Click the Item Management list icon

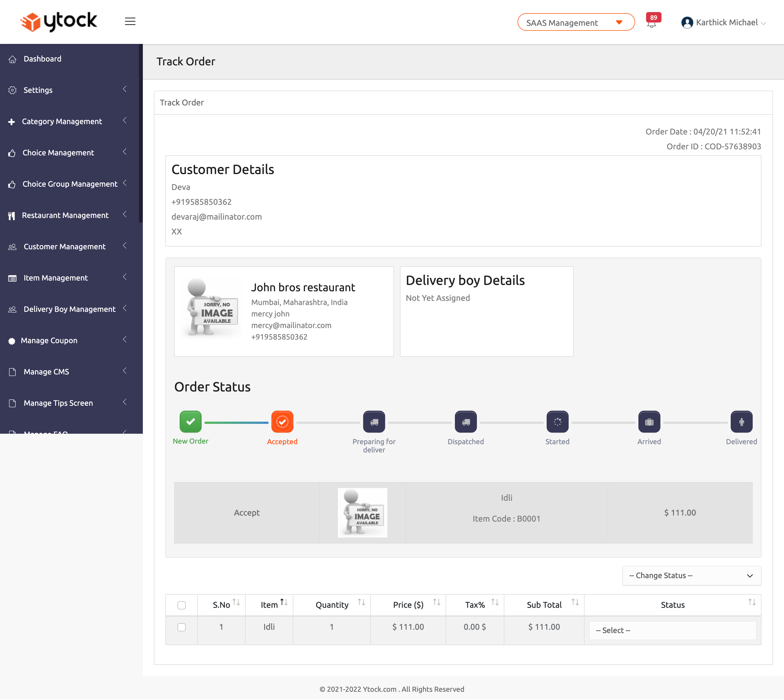tap(12, 278)
